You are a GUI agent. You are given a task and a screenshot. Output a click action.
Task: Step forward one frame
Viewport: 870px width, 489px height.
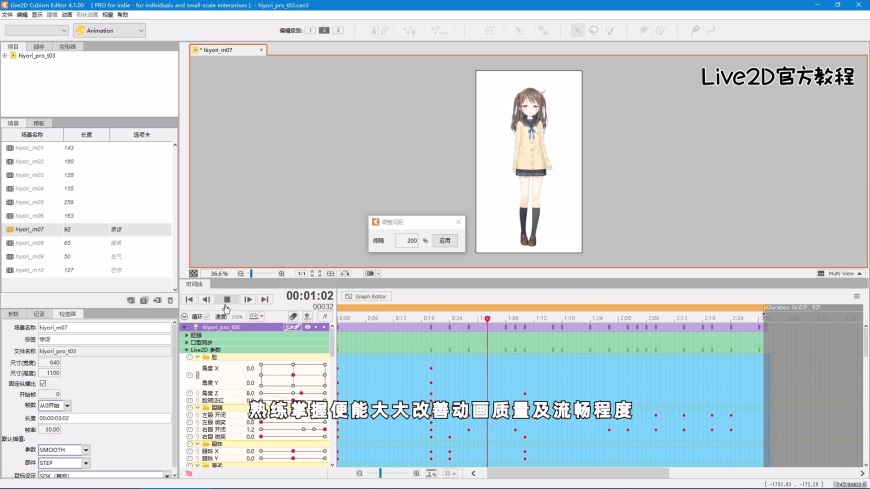[248, 299]
